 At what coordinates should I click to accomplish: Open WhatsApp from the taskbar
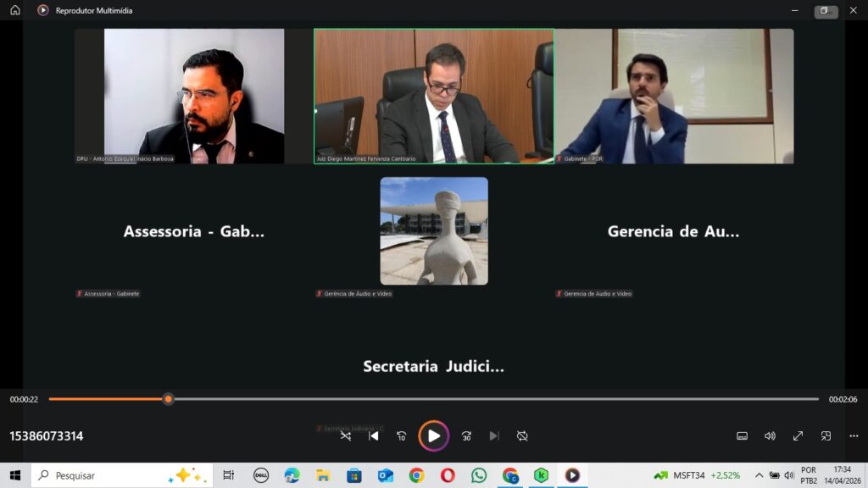[x=479, y=475]
